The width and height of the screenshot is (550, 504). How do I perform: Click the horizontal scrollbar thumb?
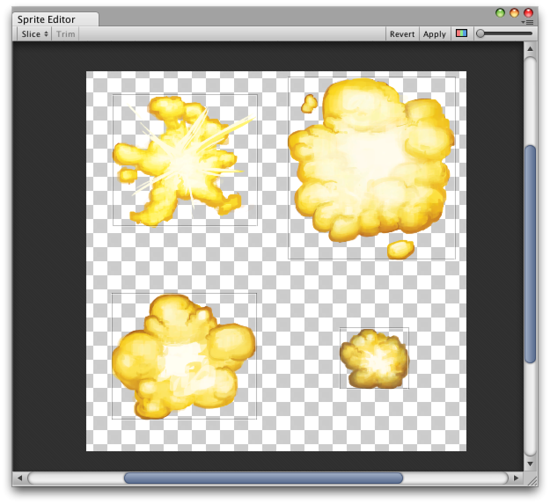(263, 478)
